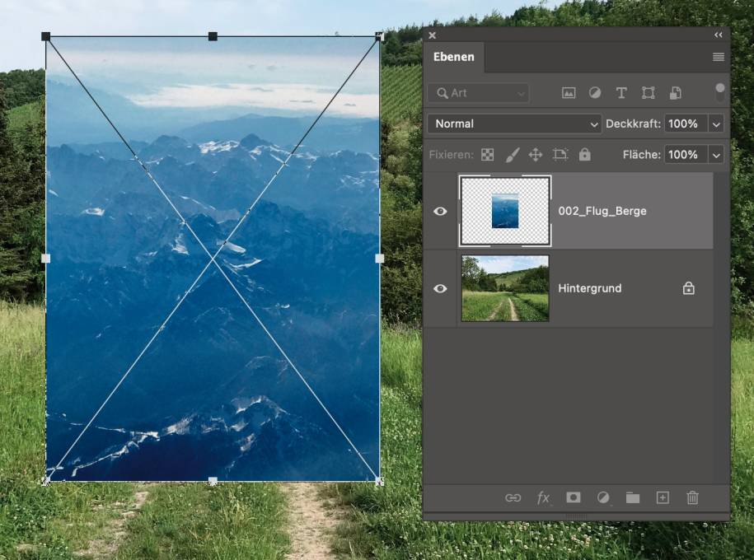Toggle the layer filter on/off switch
This screenshot has width=754, height=560.
720,92
